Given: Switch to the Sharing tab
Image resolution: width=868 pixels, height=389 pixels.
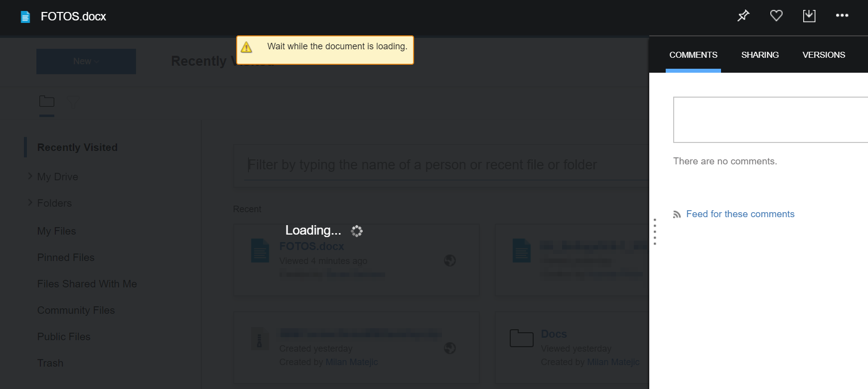Looking at the screenshot, I should [760, 55].
